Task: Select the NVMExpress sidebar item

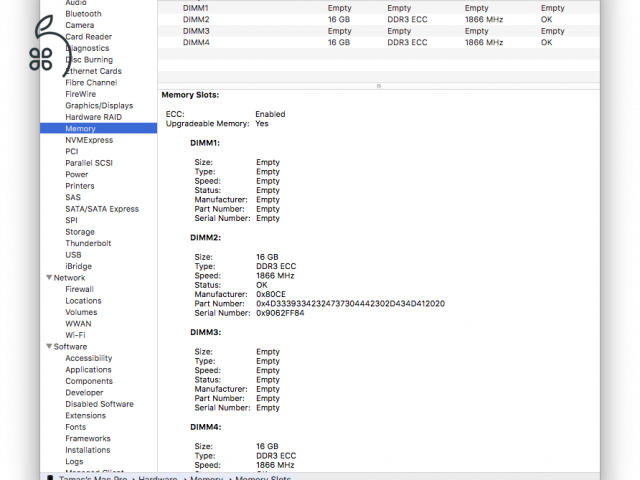Action: click(89, 140)
